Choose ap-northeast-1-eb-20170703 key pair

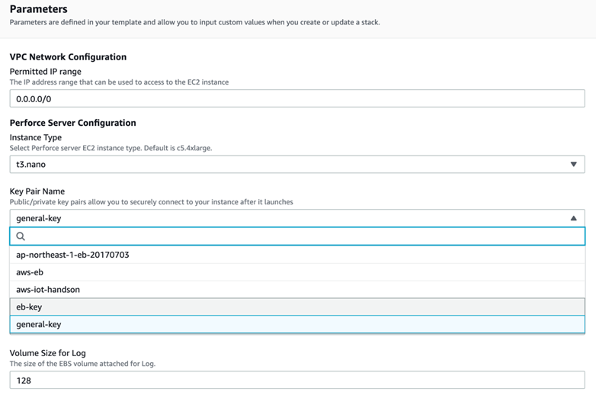(x=297, y=255)
